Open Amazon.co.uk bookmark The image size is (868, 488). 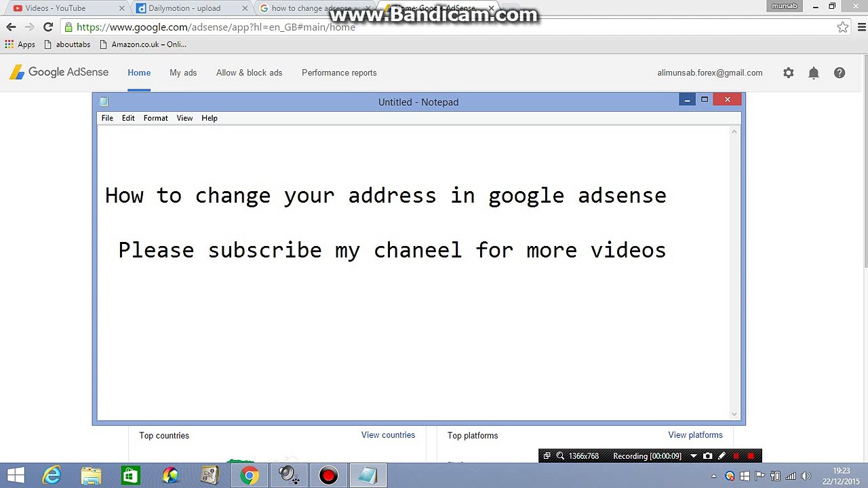(x=143, y=44)
